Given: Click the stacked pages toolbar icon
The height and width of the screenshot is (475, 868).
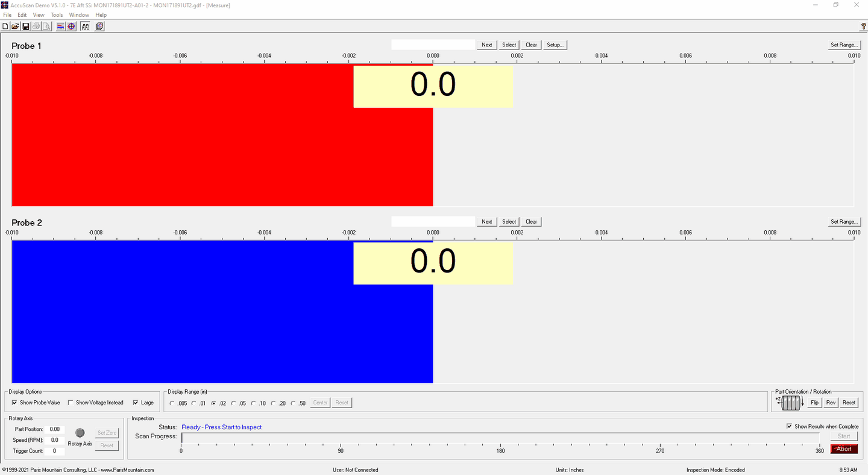Looking at the screenshot, I should point(99,27).
